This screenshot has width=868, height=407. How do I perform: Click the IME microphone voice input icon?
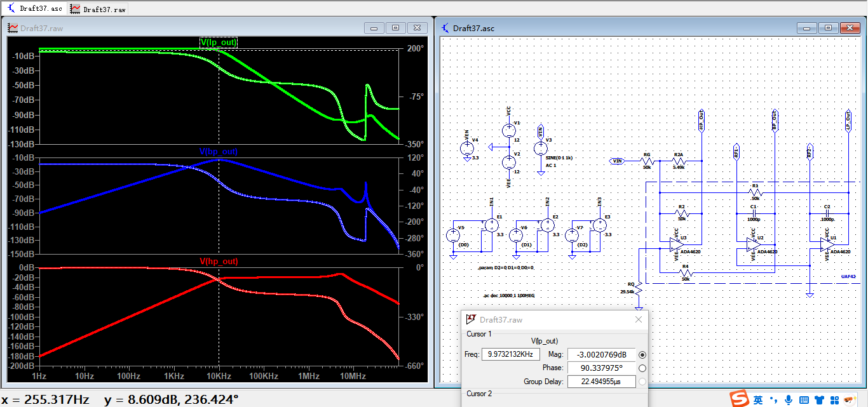789,399
